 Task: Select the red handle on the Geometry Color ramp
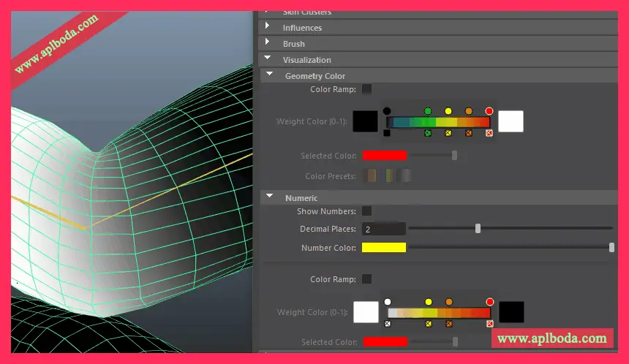[x=489, y=111]
